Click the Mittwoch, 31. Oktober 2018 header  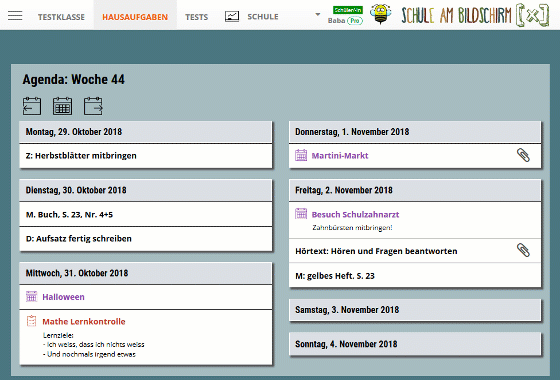[x=146, y=273]
